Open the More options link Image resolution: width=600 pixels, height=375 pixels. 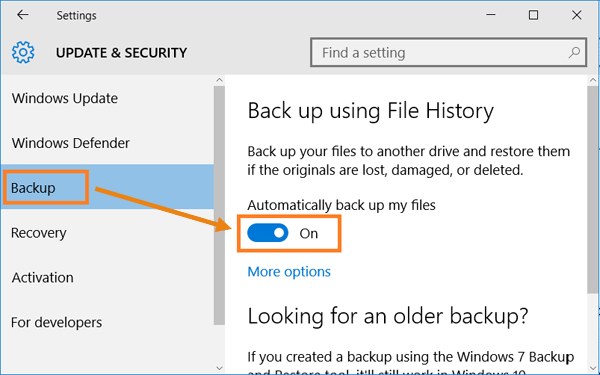tap(289, 272)
